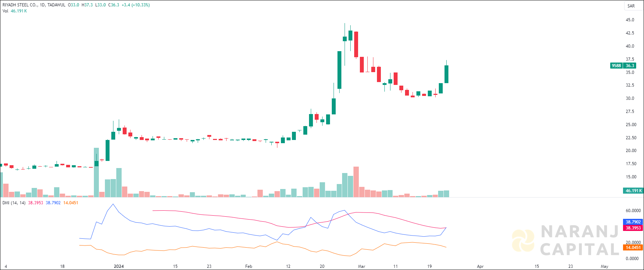
Task: Click the blue 38.7902 value in DMI legend
Action: coord(53,203)
